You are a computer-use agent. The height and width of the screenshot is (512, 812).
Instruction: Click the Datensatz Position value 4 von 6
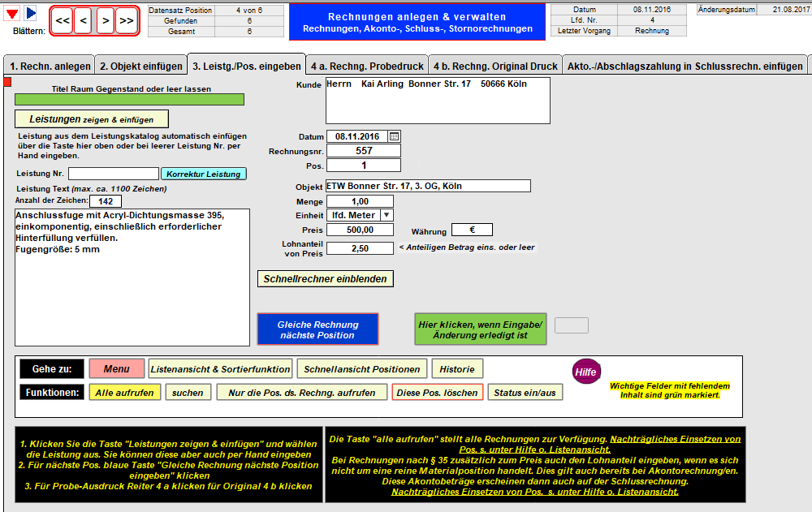(x=249, y=11)
